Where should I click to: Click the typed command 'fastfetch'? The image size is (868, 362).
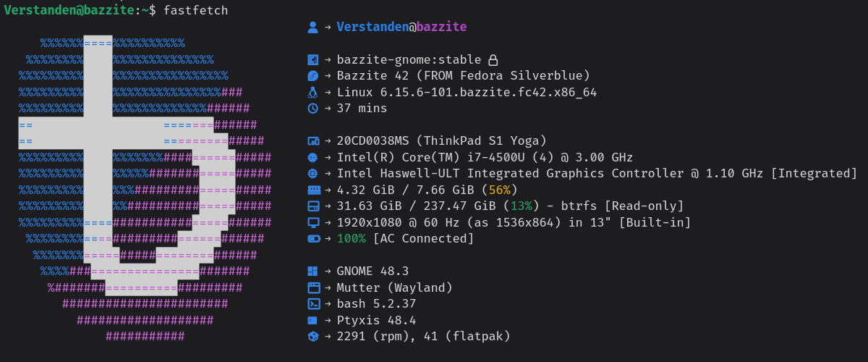(195, 10)
